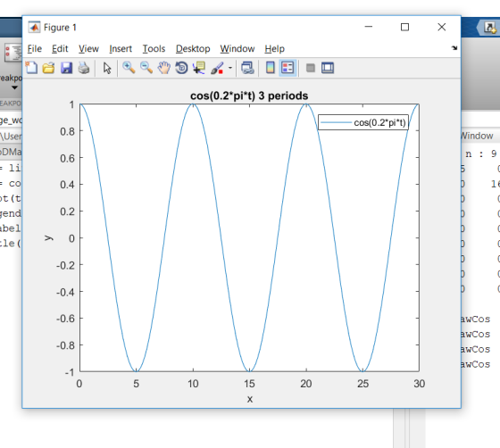Print the figure with printer icon
The height and width of the screenshot is (448, 500).
point(84,68)
